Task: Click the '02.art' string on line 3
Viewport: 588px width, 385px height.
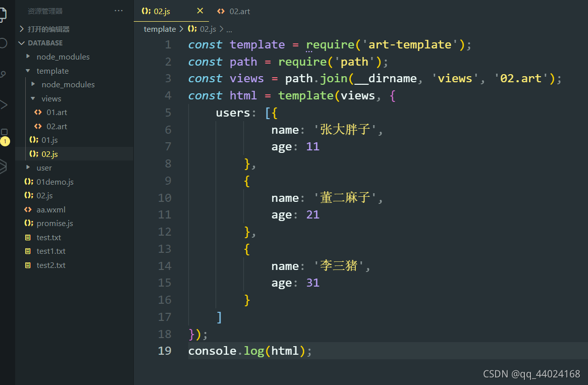Action: point(520,79)
